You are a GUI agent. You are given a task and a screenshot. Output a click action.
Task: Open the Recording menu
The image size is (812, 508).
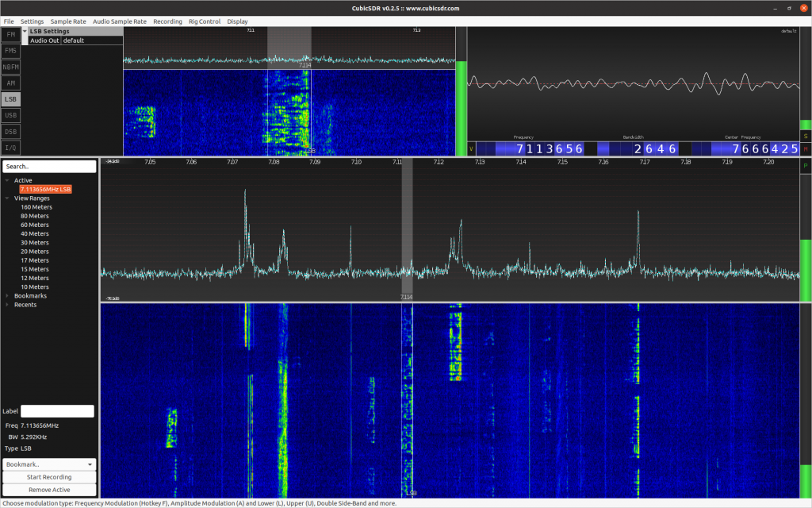[168, 21]
